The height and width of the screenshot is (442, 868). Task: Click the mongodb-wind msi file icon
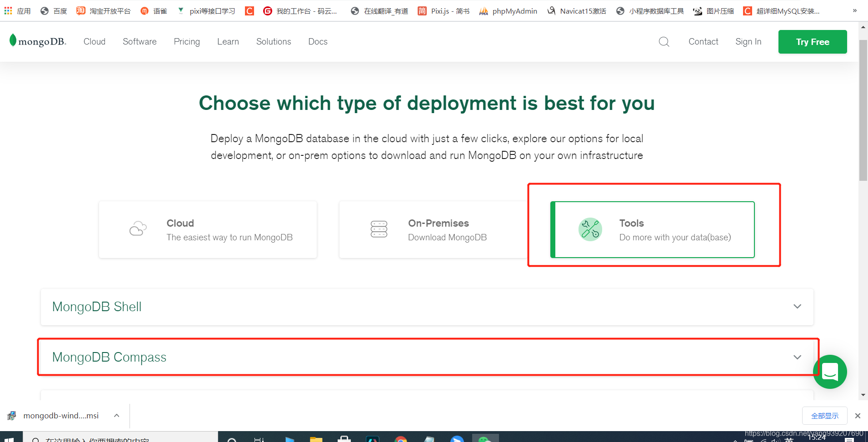12,416
